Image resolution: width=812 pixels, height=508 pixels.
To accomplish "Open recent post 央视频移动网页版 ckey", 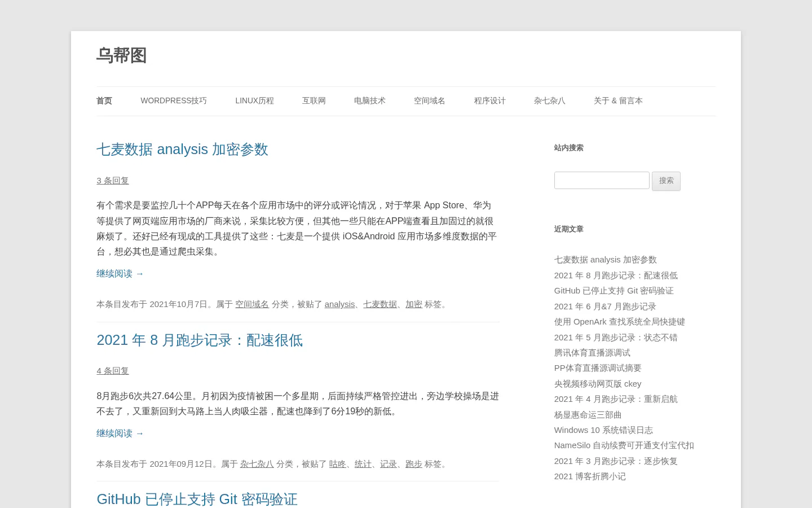I will pos(598,384).
